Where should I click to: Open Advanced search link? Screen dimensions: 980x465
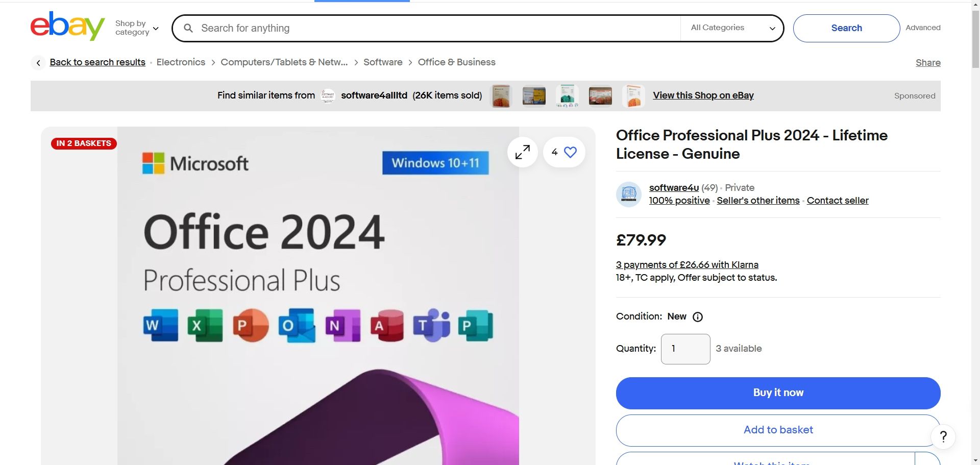(x=923, y=28)
